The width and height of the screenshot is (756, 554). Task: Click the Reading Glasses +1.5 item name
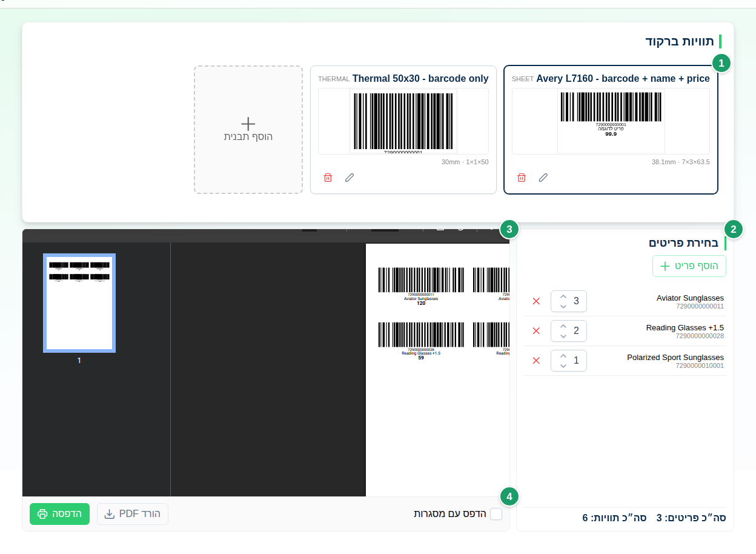685,328
